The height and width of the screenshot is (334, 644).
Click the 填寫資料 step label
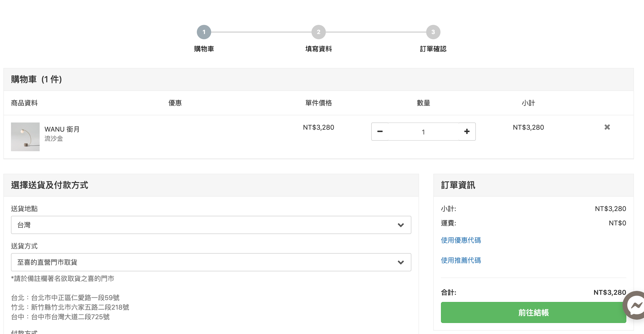click(318, 49)
